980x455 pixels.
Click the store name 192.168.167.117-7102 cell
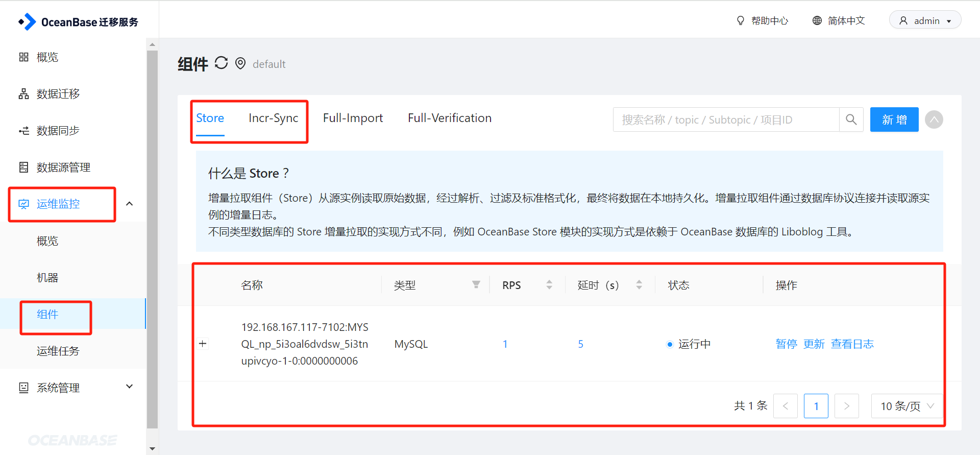click(305, 344)
